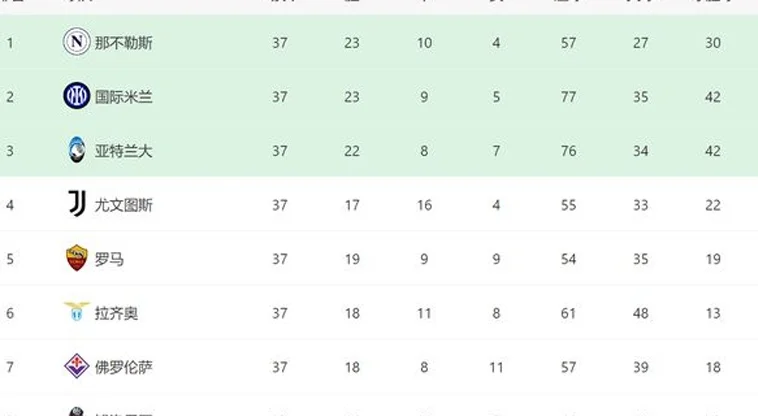This screenshot has width=758, height=416.
Task: Click the partially visible eighth team logo
Action: click(x=76, y=411)
